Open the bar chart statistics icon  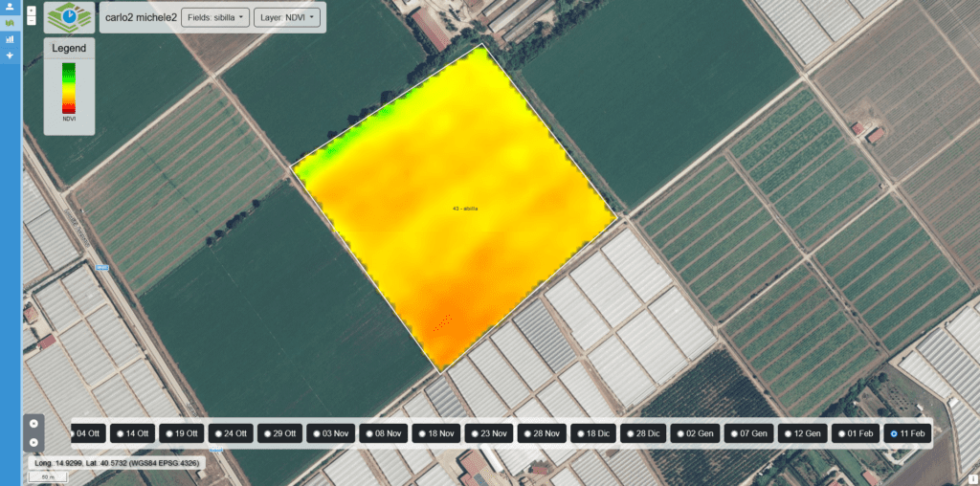point(10,39)
